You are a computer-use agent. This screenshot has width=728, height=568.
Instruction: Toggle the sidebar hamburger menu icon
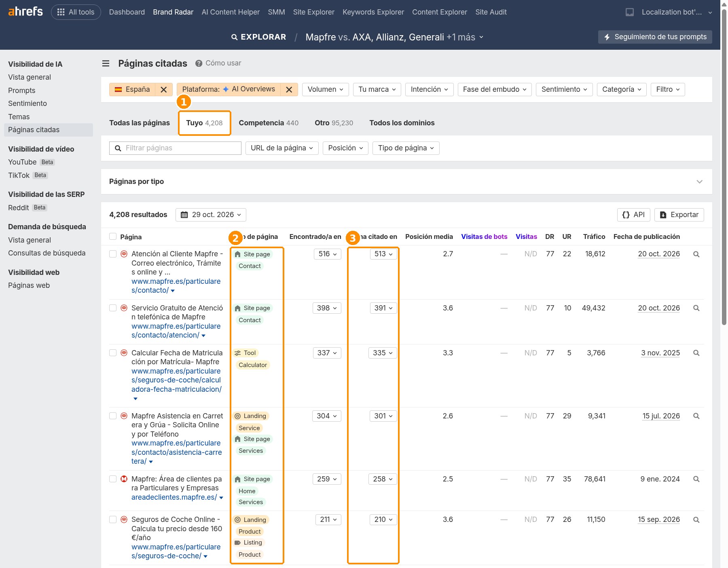pyautogui.click(x=106, y=63)
